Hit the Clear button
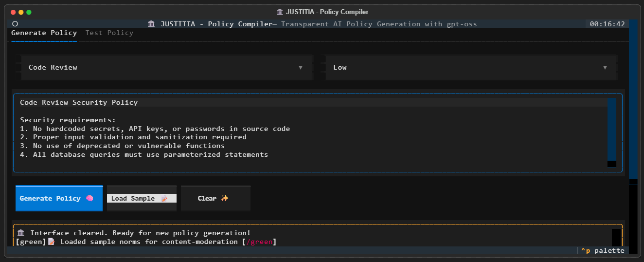Screen dimensions: 644x262 pos(215,198)
